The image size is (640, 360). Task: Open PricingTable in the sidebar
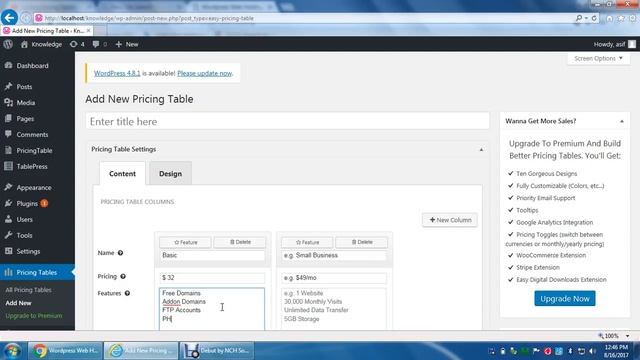(34, 151)
